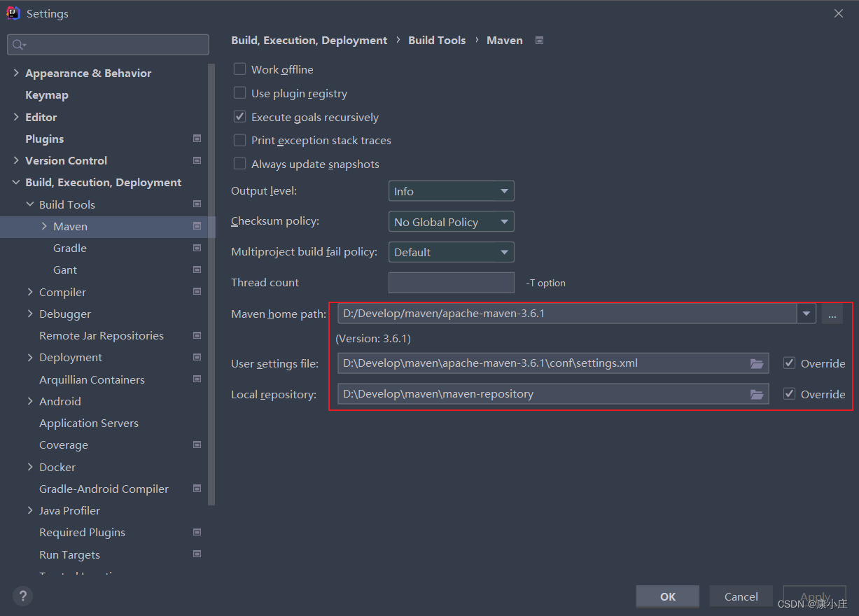Click the User settings file path field
Image resolution: width=859 pixels, height=616 pixels.
pyautogui.click(x=553, y=363)
